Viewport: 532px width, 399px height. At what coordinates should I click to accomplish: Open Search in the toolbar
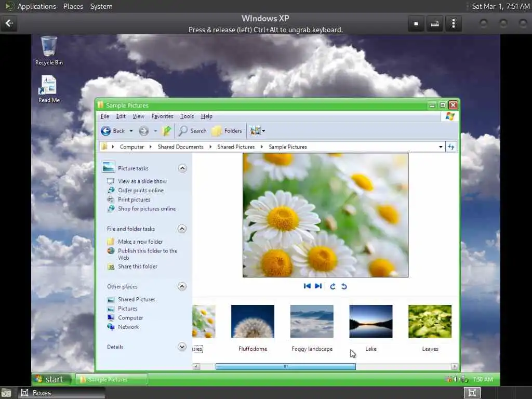click(x=193, y=130)
